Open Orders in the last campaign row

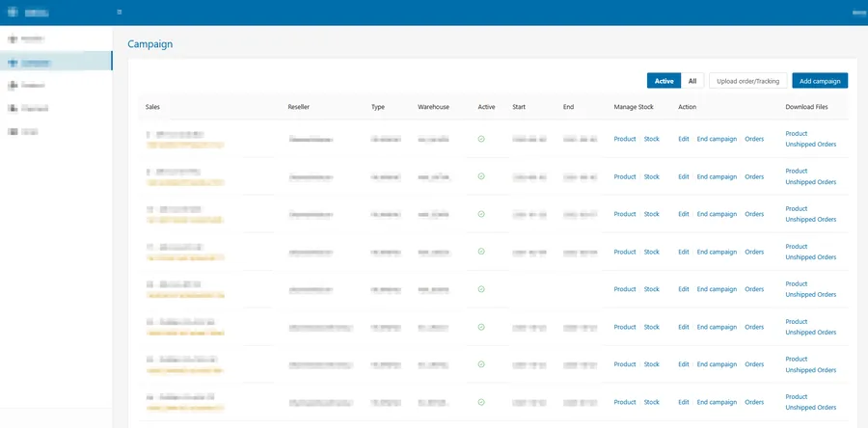pos(754,402)
